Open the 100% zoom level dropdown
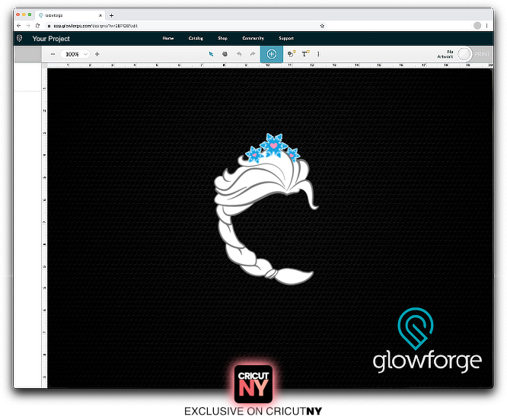The width and height of the screenshot is (507, 420). [x=75, y=54]
